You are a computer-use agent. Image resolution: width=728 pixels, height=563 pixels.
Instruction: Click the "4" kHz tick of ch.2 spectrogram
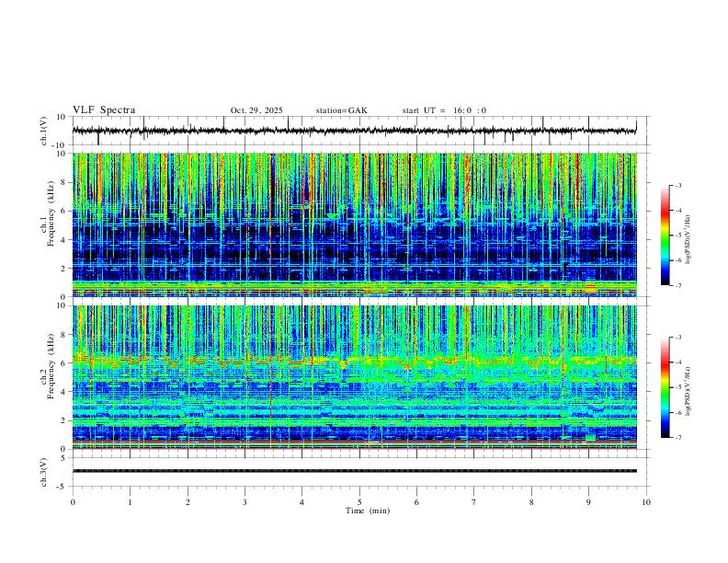pyautogui.click(x=63, y=392)
